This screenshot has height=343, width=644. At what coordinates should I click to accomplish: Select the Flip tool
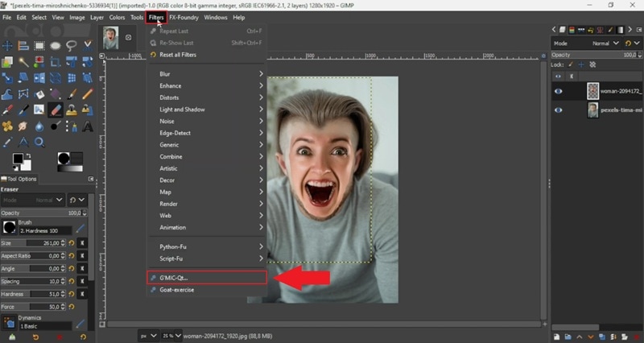click(39, 77)
